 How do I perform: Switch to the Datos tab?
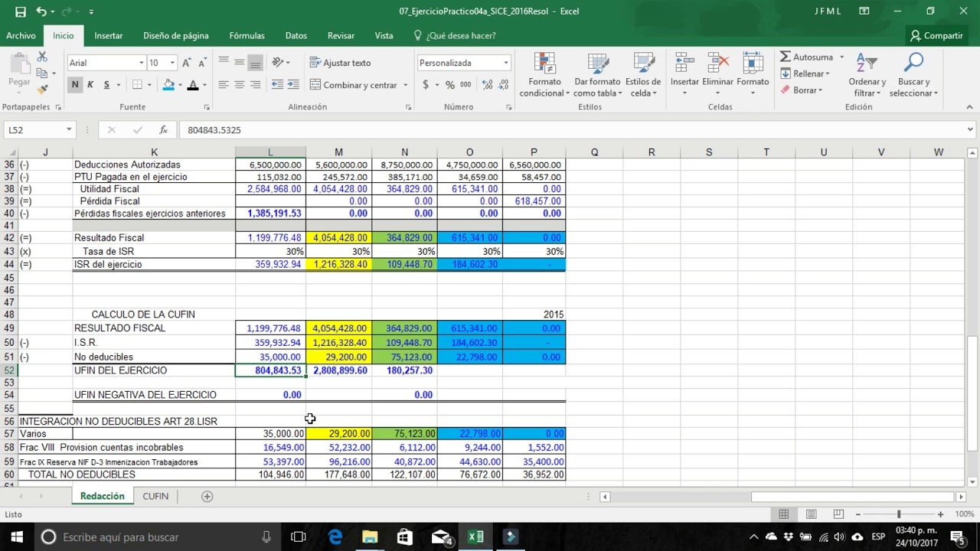point(296,35)
